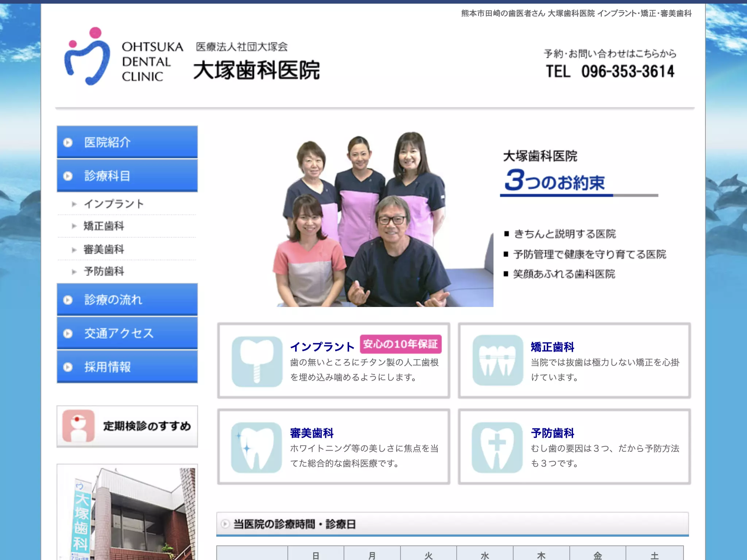Click the 当医院の診療時間・診療日 heading

coord(294,524)
